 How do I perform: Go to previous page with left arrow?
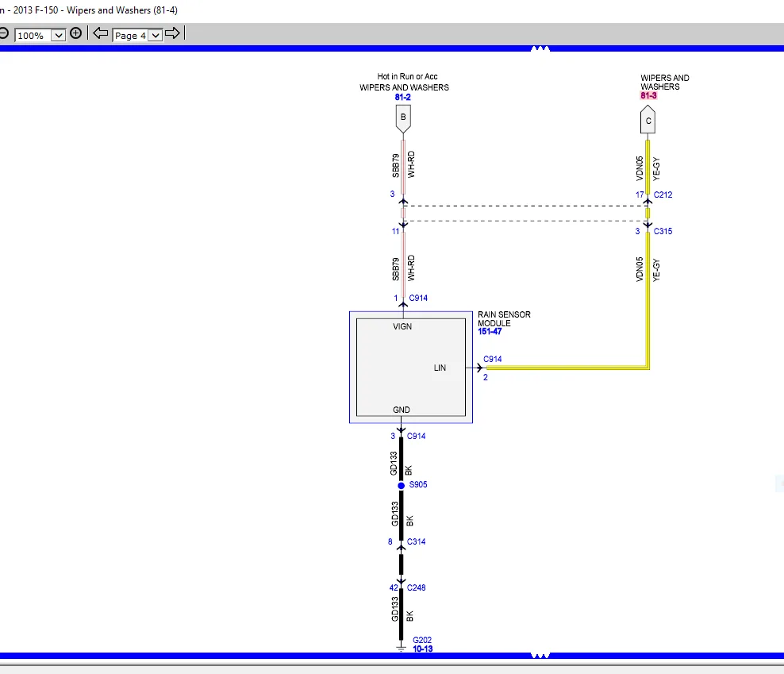point(101,33)
